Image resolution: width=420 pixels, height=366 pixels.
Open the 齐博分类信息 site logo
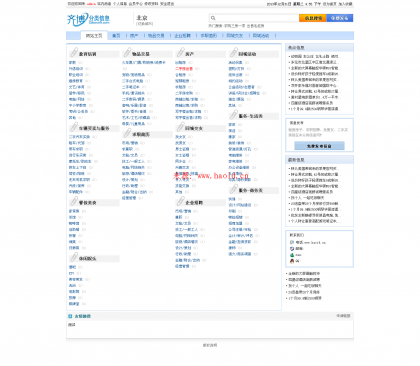pos(88,19)
